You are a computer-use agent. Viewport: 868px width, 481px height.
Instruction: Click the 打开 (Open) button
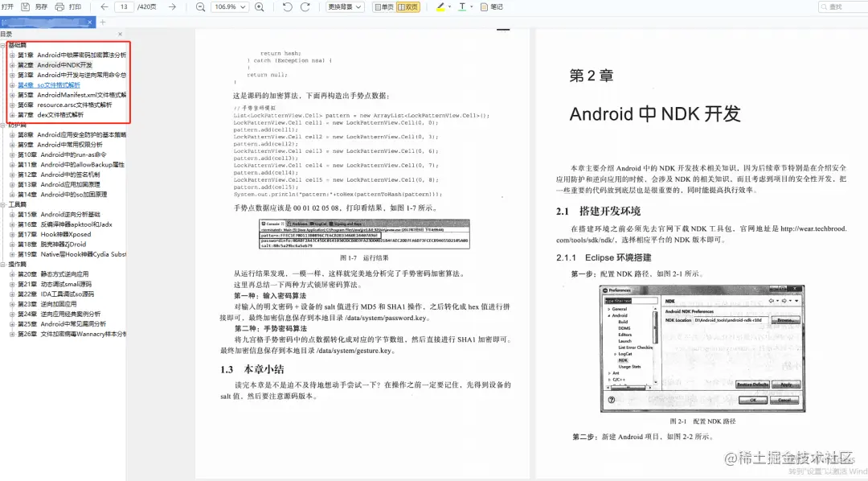pos(7,6)
